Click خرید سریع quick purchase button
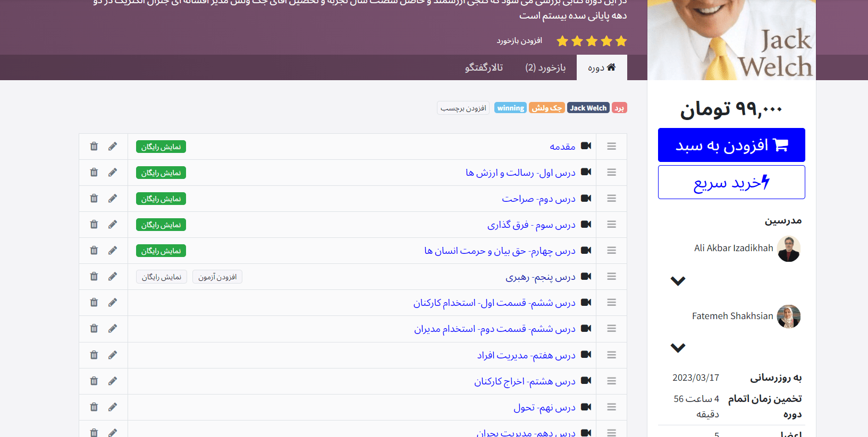 click(x=731, y=182)
